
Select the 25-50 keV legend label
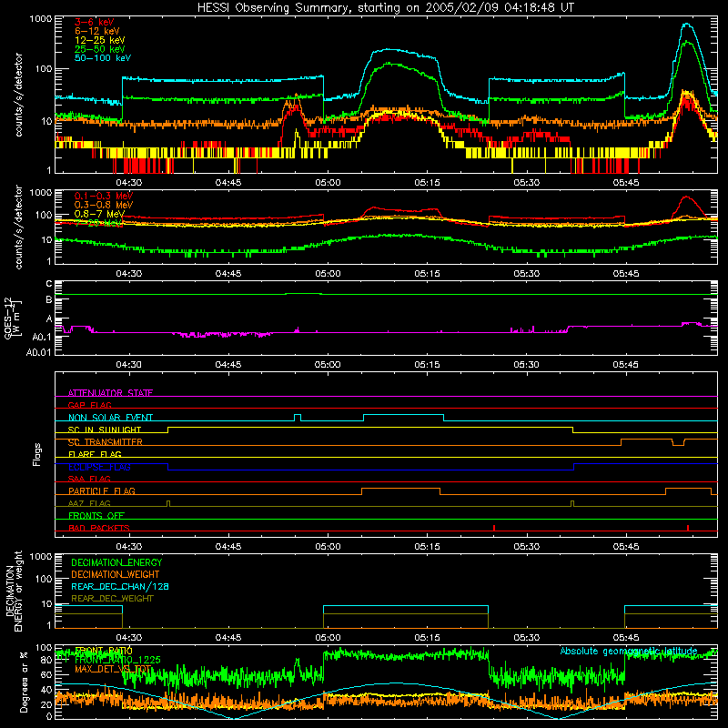pos(99,49)
